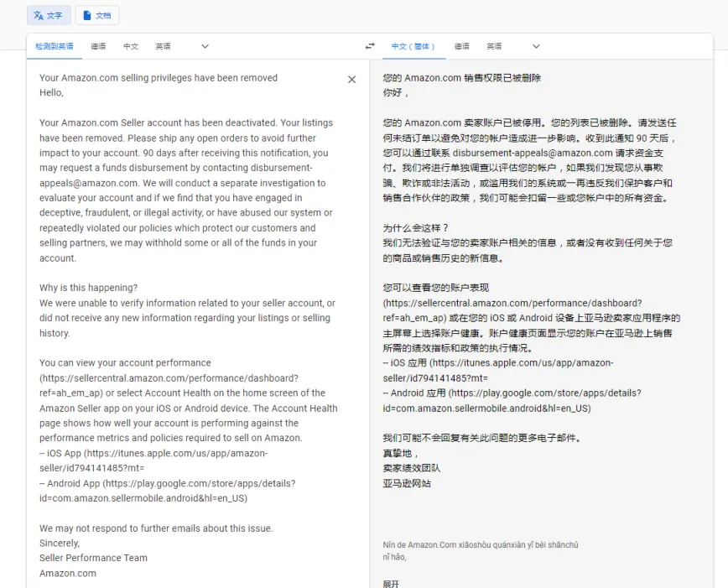Click into the English source text area
This screenshot has height=588, width=728.
coord(189,325)
